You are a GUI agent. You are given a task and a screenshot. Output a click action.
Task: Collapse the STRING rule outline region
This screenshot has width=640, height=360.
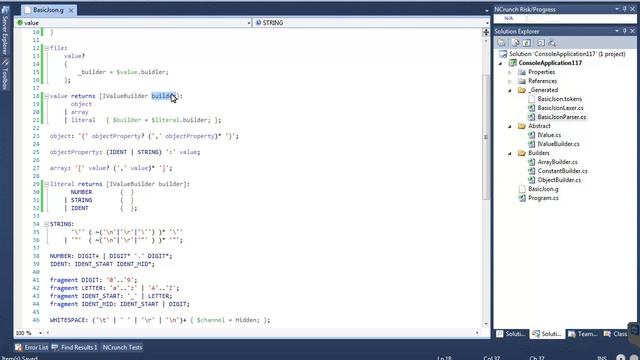[x=46, y=224]
